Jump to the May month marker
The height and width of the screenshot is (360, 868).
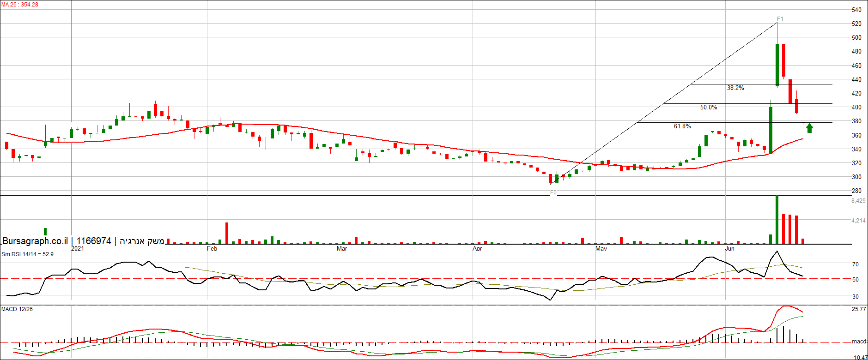[x=601, y=249]
